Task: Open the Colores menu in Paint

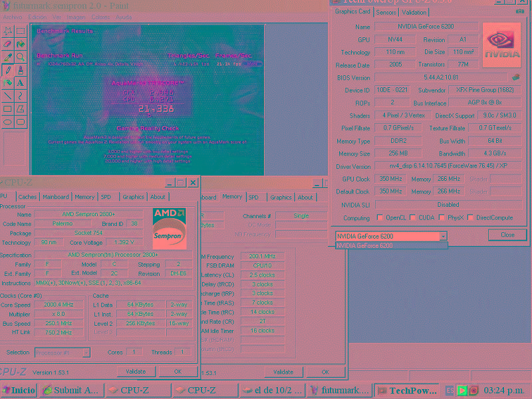Action: pyautogui.click(x=100, y=17)
